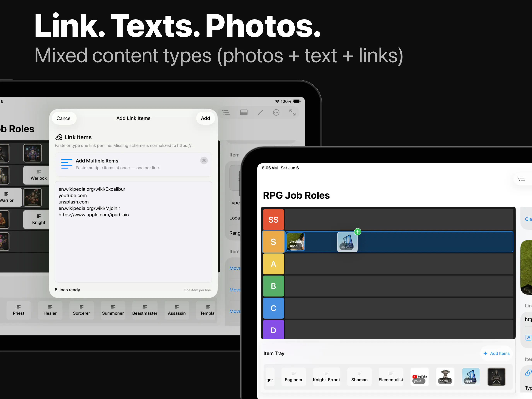Viewport: 532px width, 399px height.
Task: Dismiss the Add Multiple Items tip
Action: pyautogui.click(x=204, y=161)
